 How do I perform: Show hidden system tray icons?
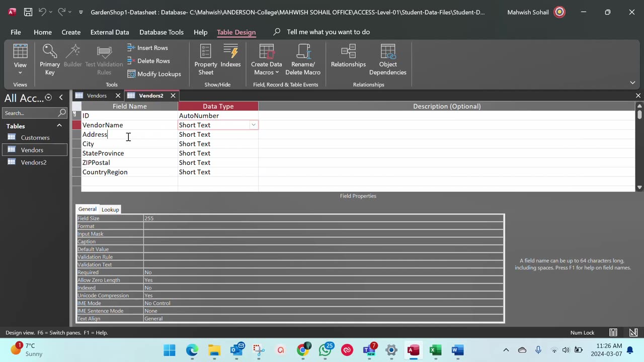point(506,350)
